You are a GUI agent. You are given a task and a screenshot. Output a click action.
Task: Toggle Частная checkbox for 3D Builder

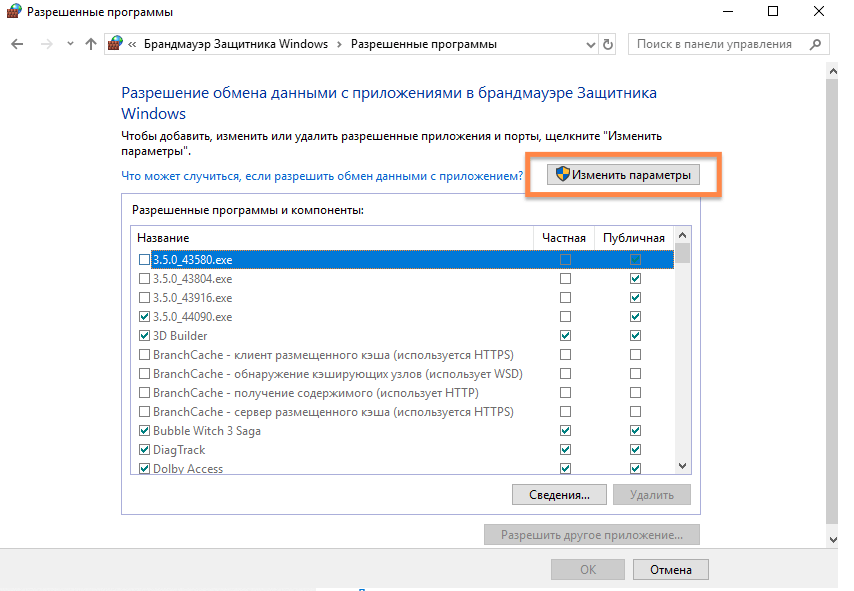coord(565,336)
